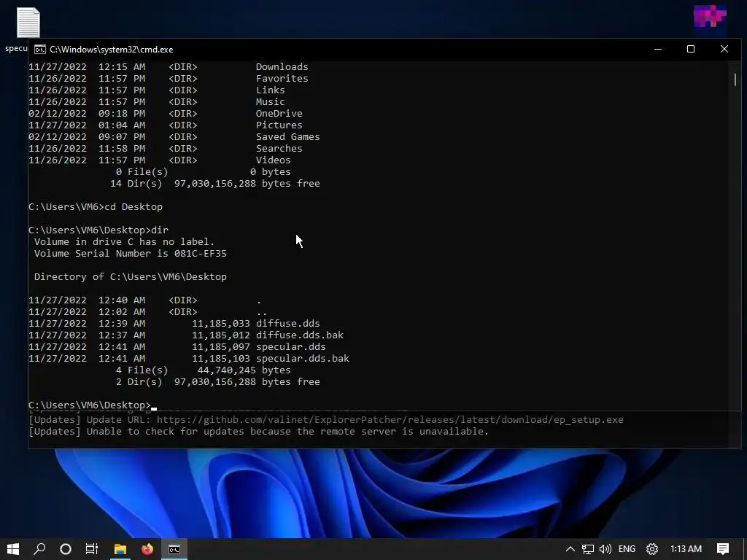
Task: Open Task View on the taskbar
Action: pos(92,549)
